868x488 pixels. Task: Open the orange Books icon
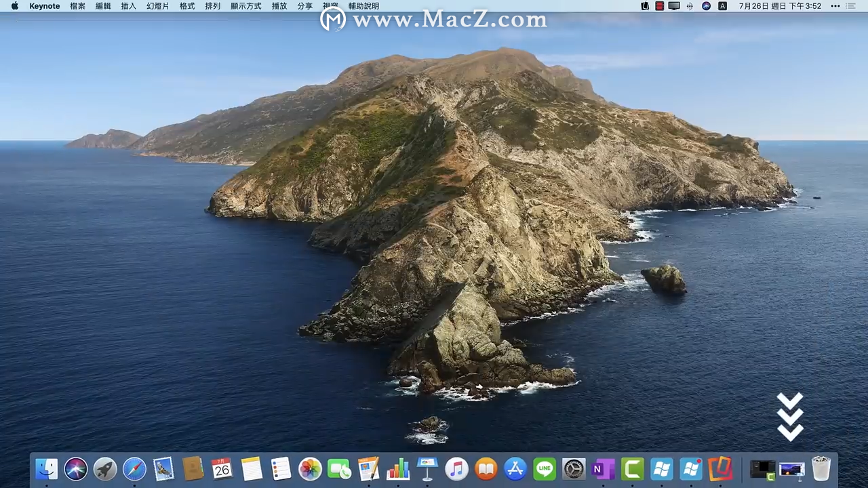click(x=486, y=468)
